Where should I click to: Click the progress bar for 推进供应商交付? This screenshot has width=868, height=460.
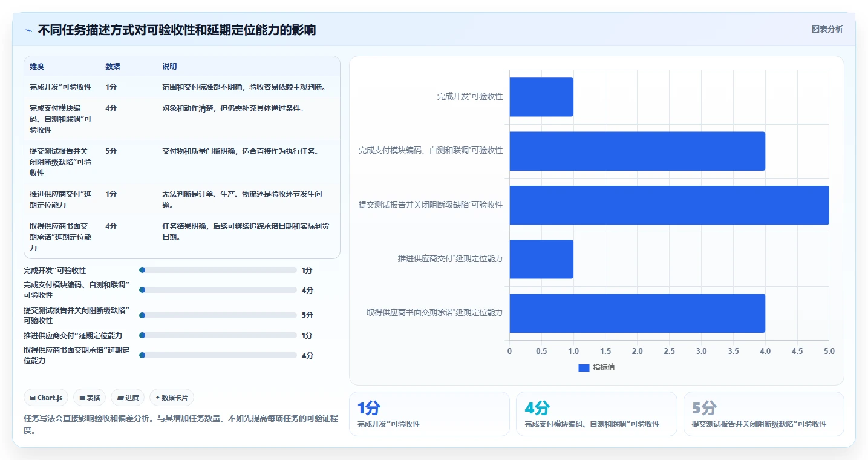click(x=218, y=335)
